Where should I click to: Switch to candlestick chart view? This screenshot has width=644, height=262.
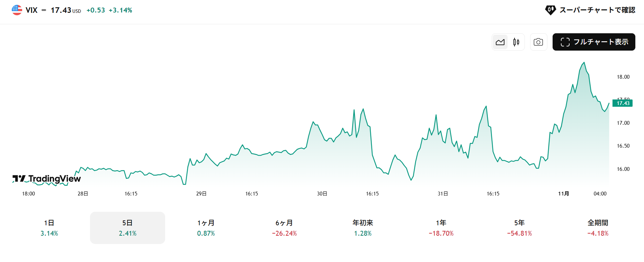[x=516, y=42]
